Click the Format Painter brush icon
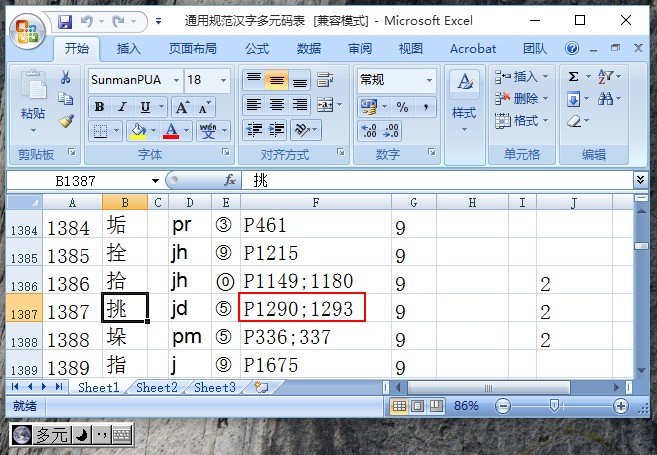The height and width of the screenshot is (455, 657). coord(66,121)
